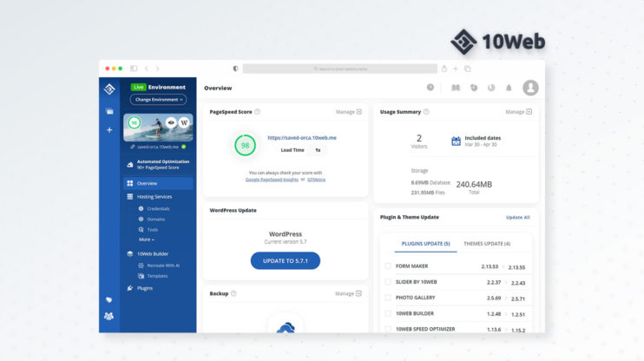The width and height of the screenshot is (644, 361).
Task: Click the 98 PageSpeed score circle gauge
Action: 245,145
